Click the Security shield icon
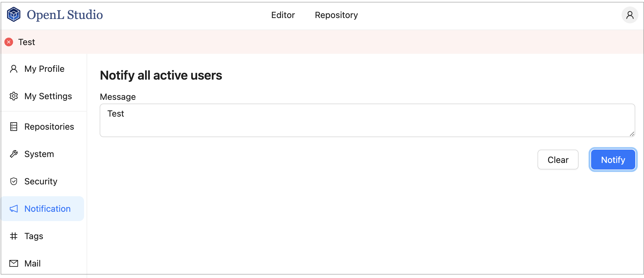Screen dimensions: 644x278 14,181
